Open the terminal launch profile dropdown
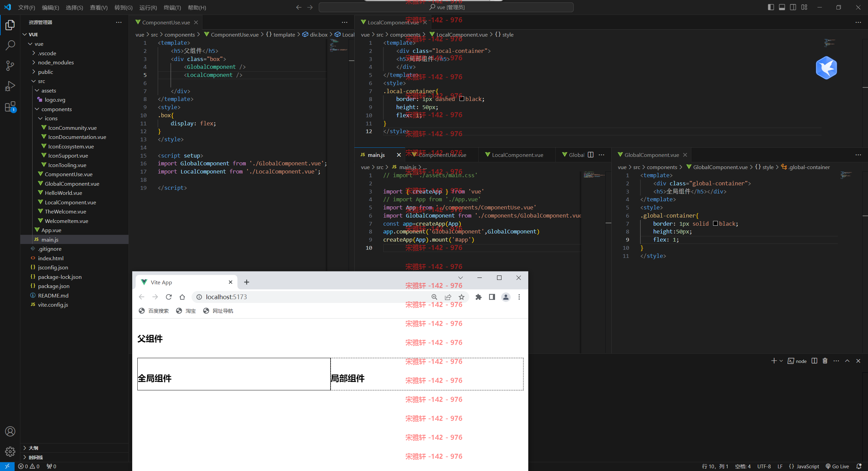Viewport: 868px width, 471px height. click(781, 361)
